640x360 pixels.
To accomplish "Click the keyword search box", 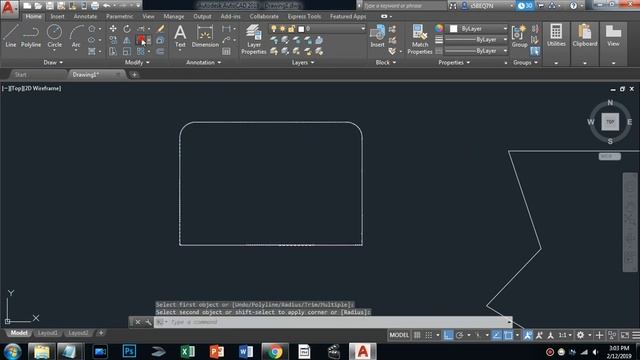I will pyautogui.click(x=404, y=6).
